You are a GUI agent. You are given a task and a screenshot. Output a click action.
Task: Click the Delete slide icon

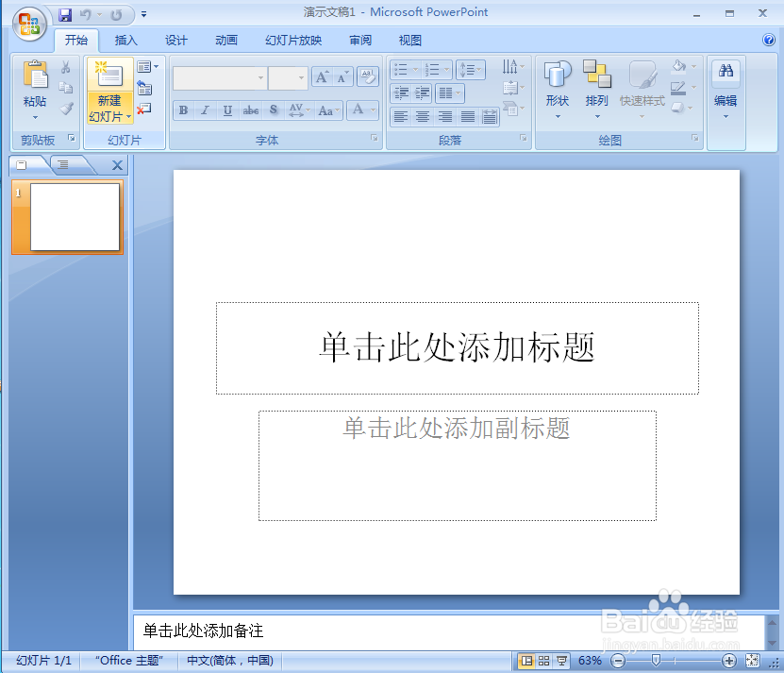point(144,109)
